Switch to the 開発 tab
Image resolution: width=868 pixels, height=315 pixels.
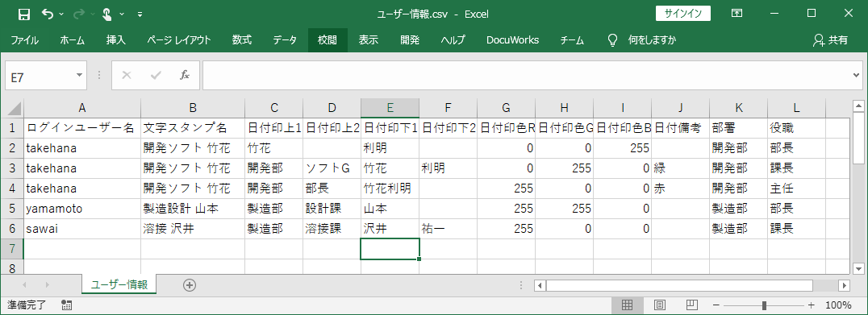coord(410,39)
